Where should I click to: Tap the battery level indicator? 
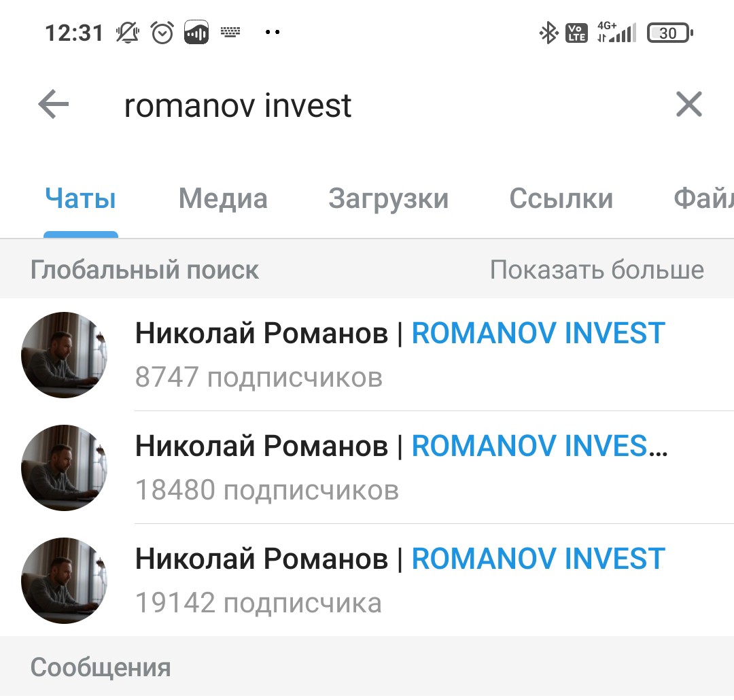click(x=669, y=33)
